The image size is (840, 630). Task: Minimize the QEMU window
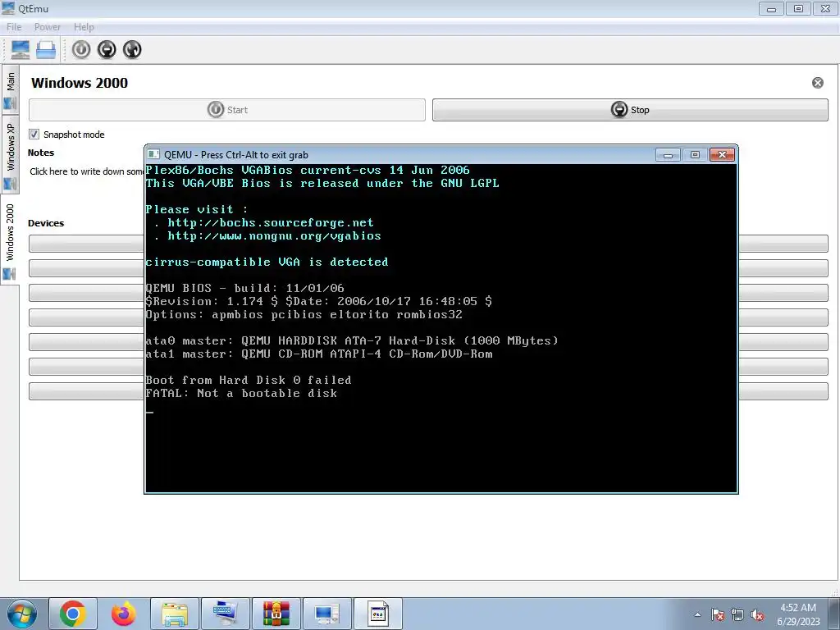[x=668, y=155]
